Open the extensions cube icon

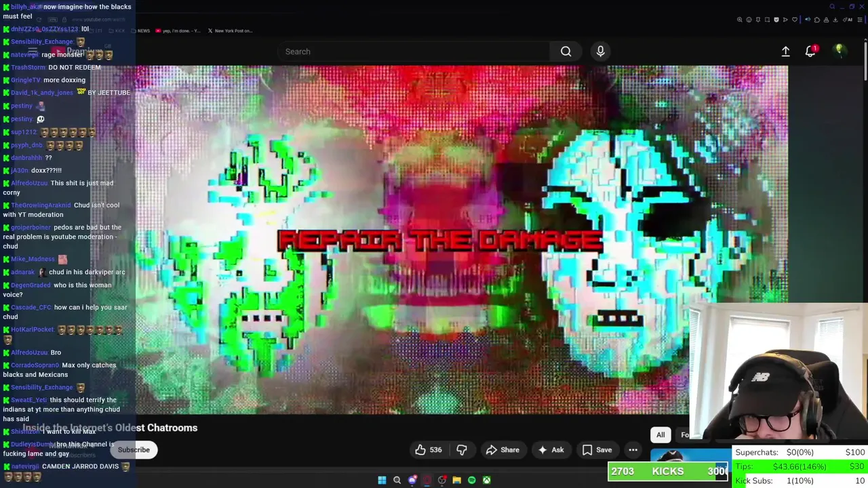click(817, 20)
